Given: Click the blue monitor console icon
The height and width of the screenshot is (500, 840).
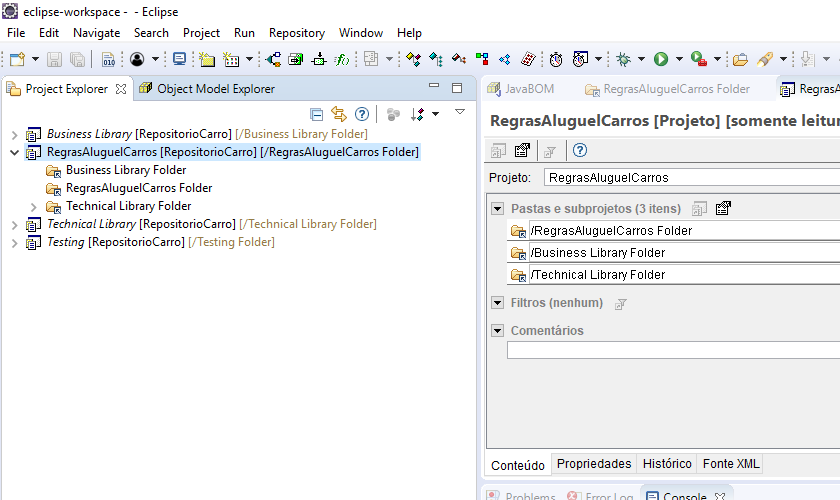Looking at the screenshot, I should tap(179, 59).
